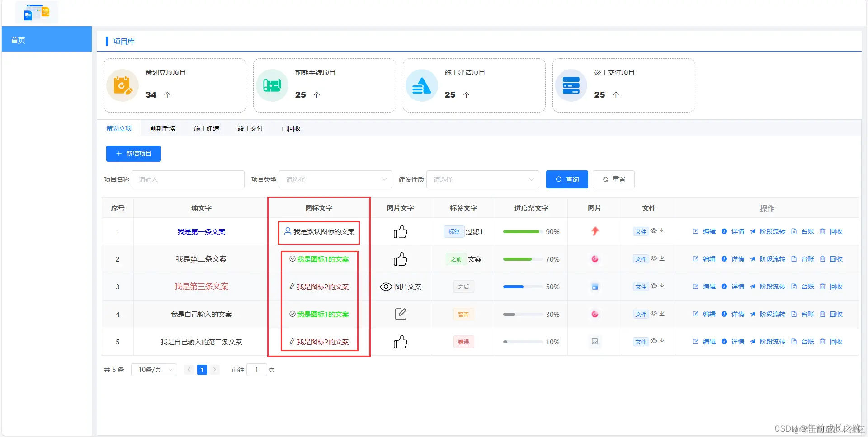The width and height of the screenshot is (868, 437).
Task: Click the up arrow next to 34
Action: [167, 94]
